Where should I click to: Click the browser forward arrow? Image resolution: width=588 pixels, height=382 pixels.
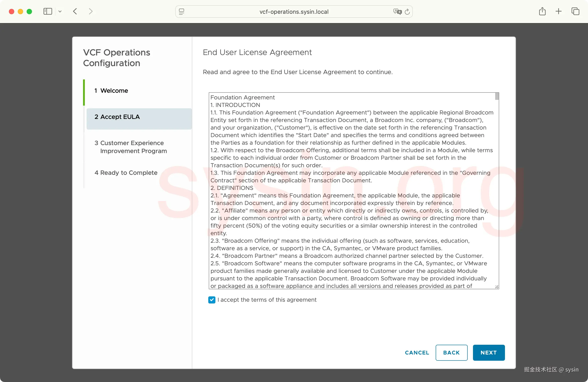pyautogui.click(x=91, y=11)
